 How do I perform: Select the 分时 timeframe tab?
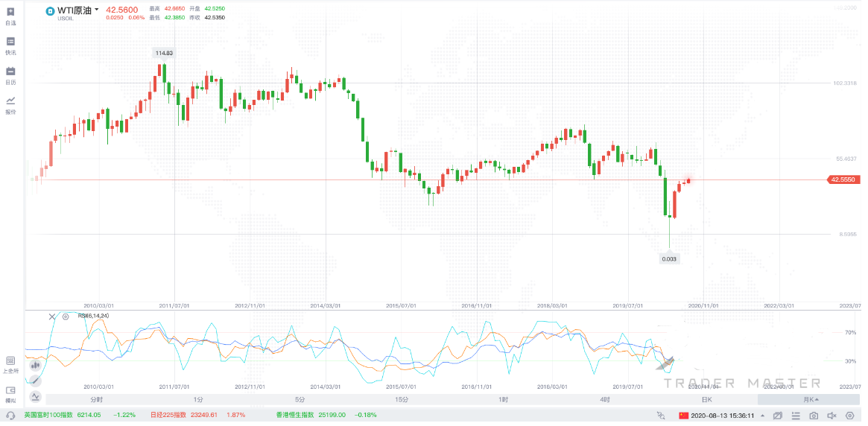[96, 399]
